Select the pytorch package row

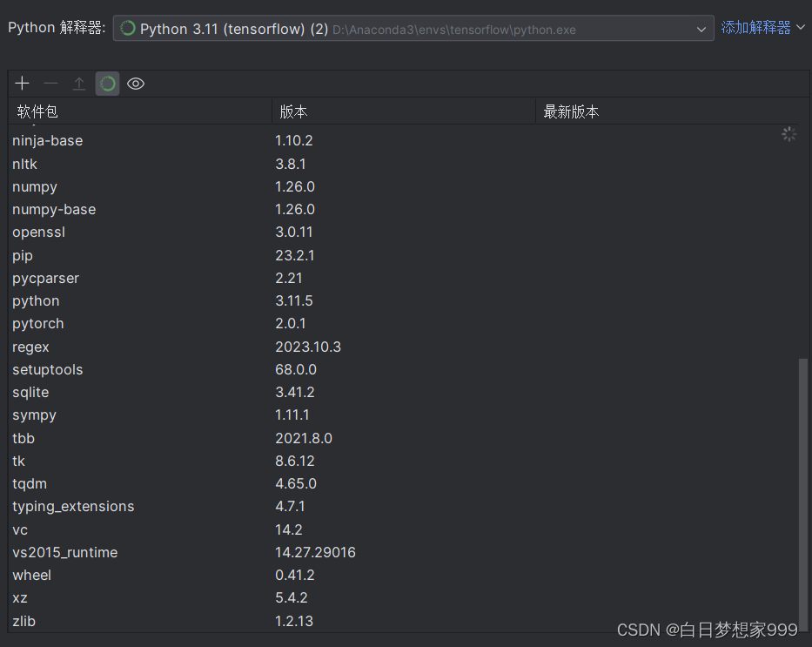coord(404,323)
